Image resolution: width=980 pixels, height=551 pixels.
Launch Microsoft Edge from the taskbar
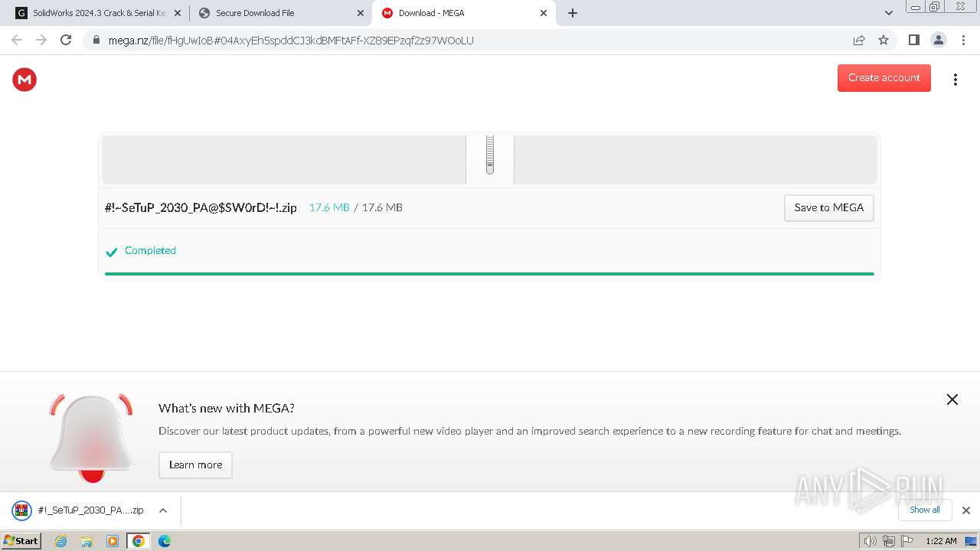[x=165, y=541]
